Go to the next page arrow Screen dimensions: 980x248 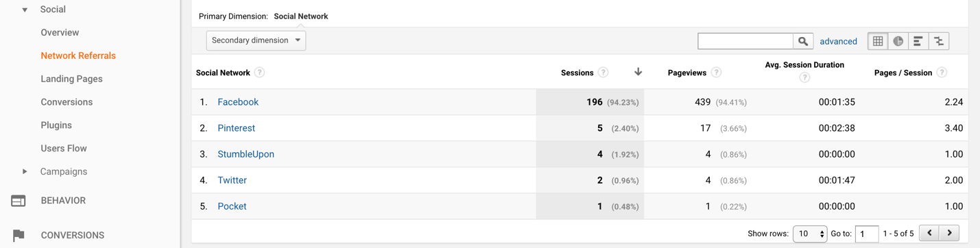point(949,233)
